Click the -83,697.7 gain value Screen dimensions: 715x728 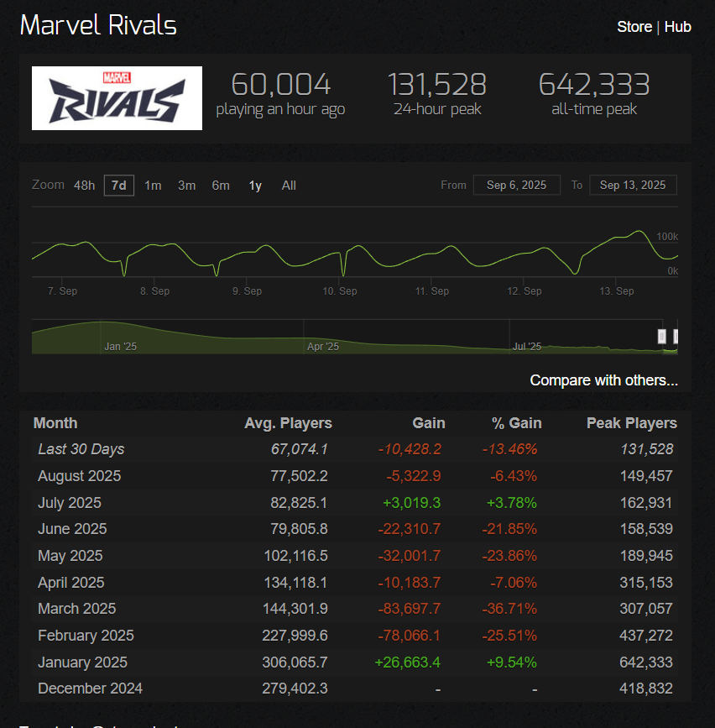(x=410, y=609)
